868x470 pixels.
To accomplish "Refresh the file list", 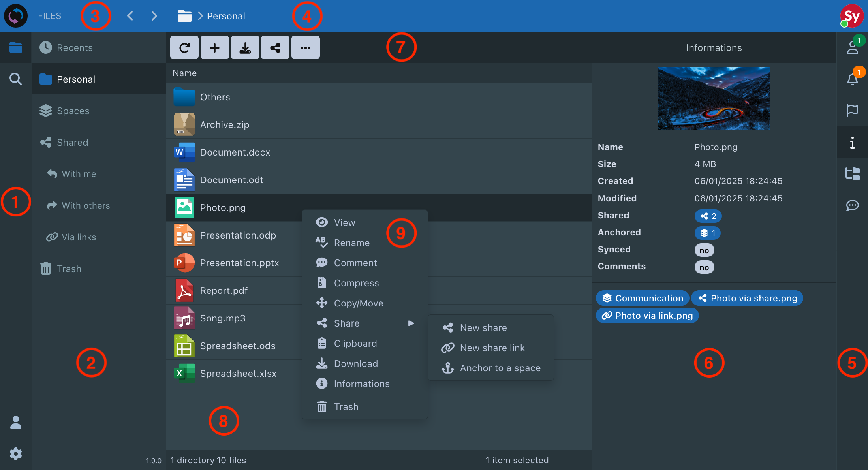I will [x=184, y=47].
